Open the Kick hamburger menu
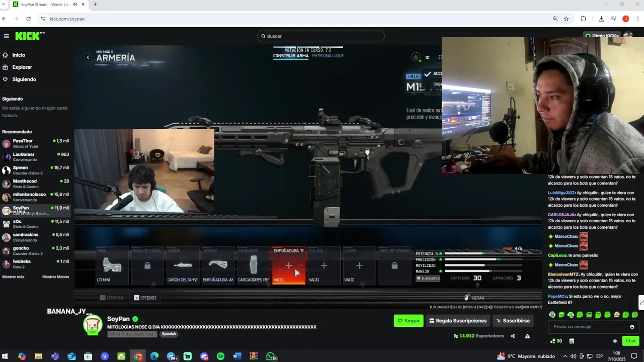The height and width of the screenshot is (362, 644). [x=6, y=36]
